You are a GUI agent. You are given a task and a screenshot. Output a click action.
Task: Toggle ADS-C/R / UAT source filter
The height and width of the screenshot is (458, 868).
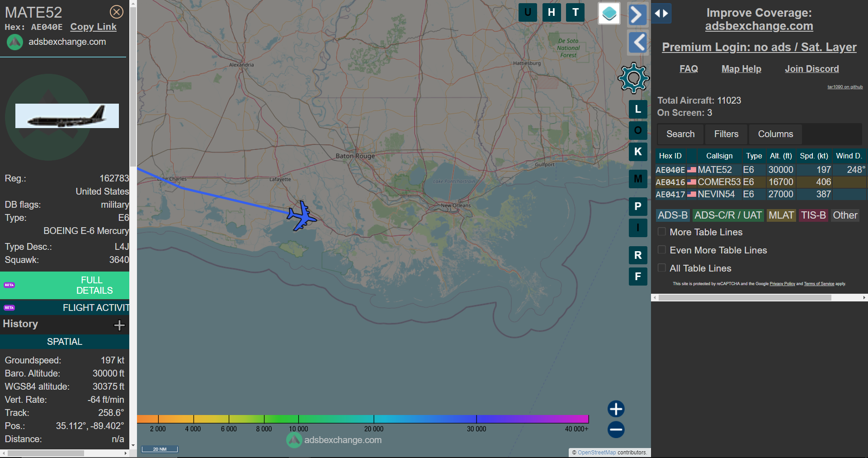click(728, 215)
